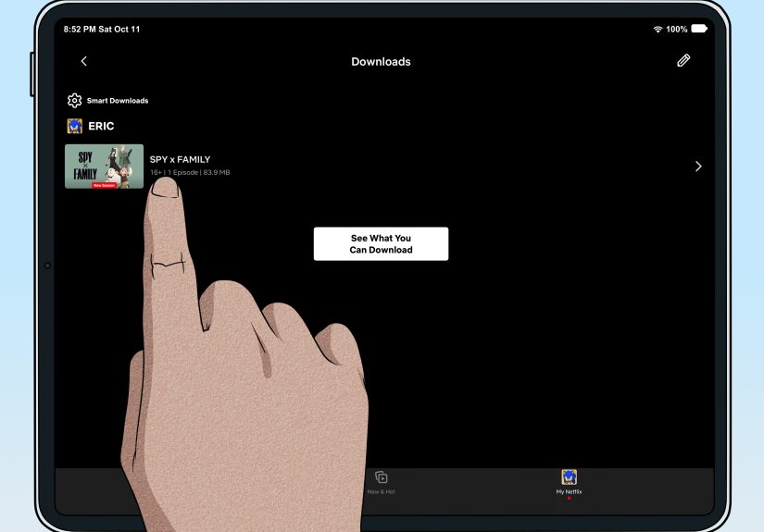The height and width of the screenshot is (532, 764).
Task: Tap 16+ | 1 Episode | 83.9 MB details
Action: pos(190,172)
